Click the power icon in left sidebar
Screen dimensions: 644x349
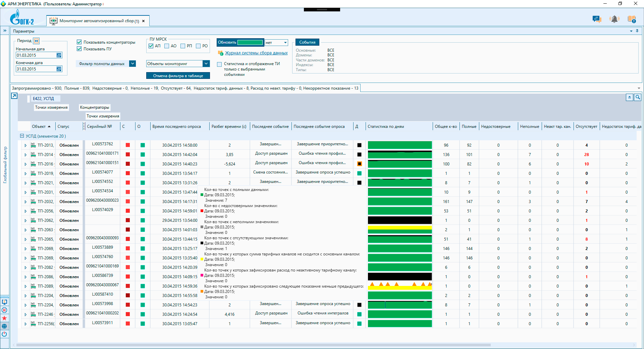tap(4, 334)
